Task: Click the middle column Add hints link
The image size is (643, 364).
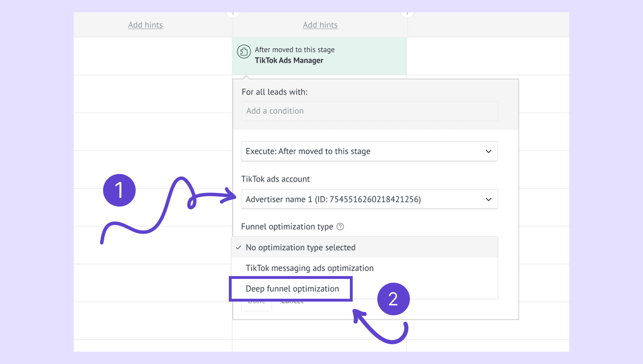Action: (320, 25)
